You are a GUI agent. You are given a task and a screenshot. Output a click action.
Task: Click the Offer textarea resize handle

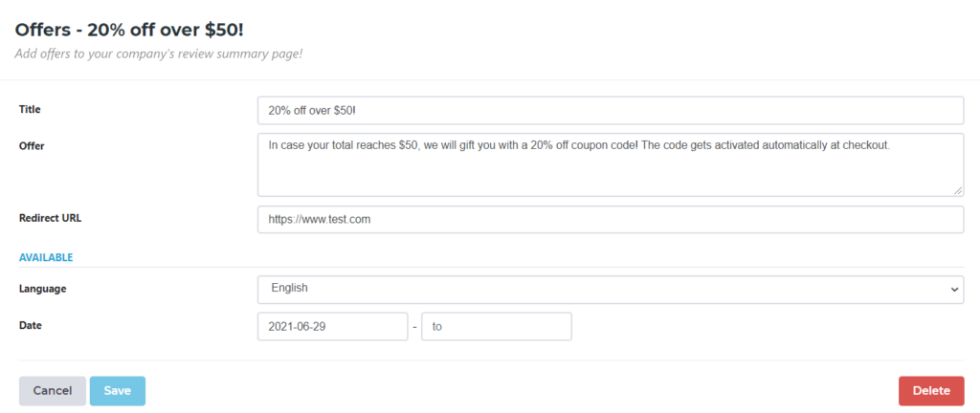click(957, 190)
